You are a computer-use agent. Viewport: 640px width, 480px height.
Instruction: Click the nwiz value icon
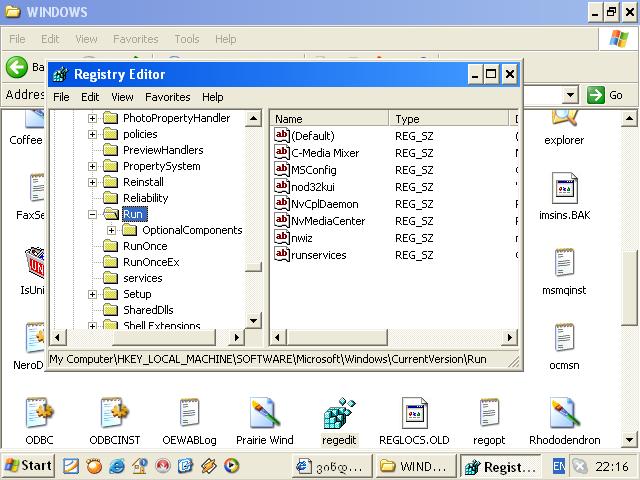click(x=282, y=238)
